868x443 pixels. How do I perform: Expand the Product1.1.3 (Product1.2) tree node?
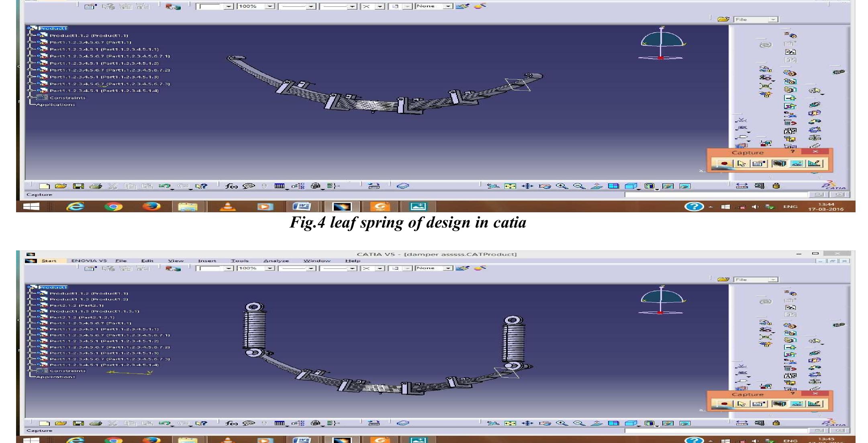(29, 299)
